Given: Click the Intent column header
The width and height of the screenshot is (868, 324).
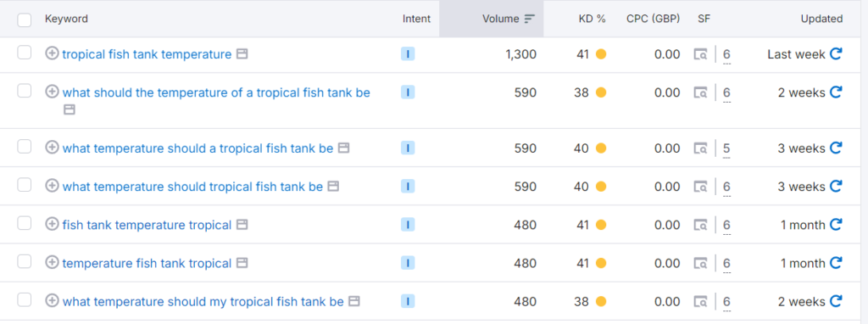Looking at the screenshot, I should tap(416, 19).
